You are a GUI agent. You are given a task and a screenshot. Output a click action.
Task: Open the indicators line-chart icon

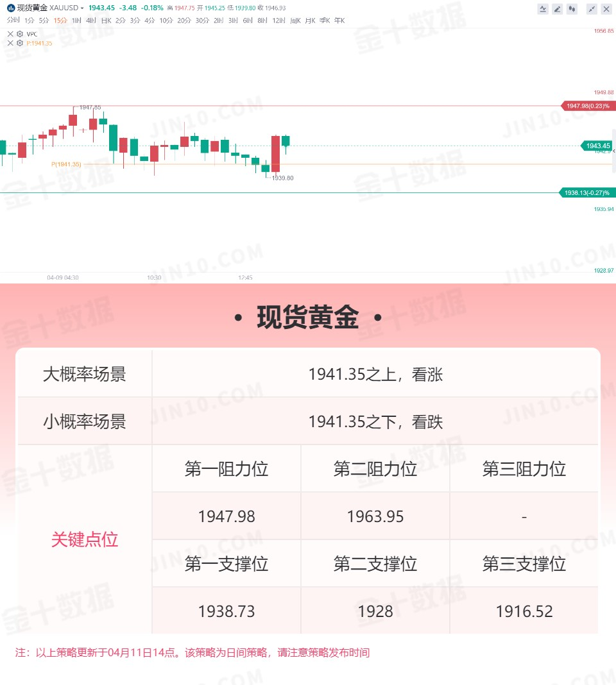543,9
